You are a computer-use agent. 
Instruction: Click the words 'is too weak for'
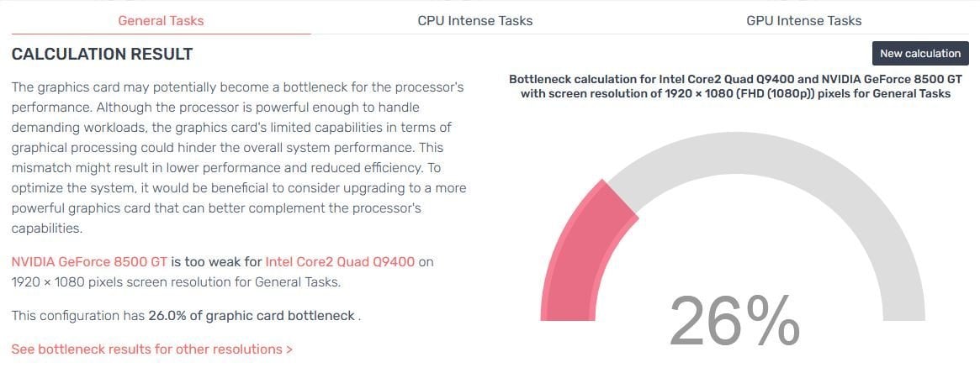216,261
